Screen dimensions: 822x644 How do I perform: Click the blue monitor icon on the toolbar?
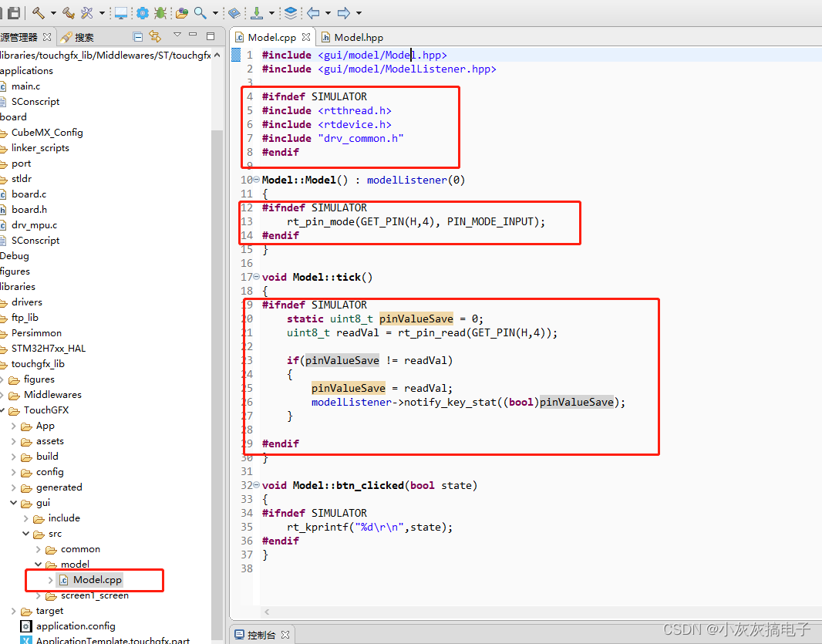pyautogui.click(x=121, y=13)
